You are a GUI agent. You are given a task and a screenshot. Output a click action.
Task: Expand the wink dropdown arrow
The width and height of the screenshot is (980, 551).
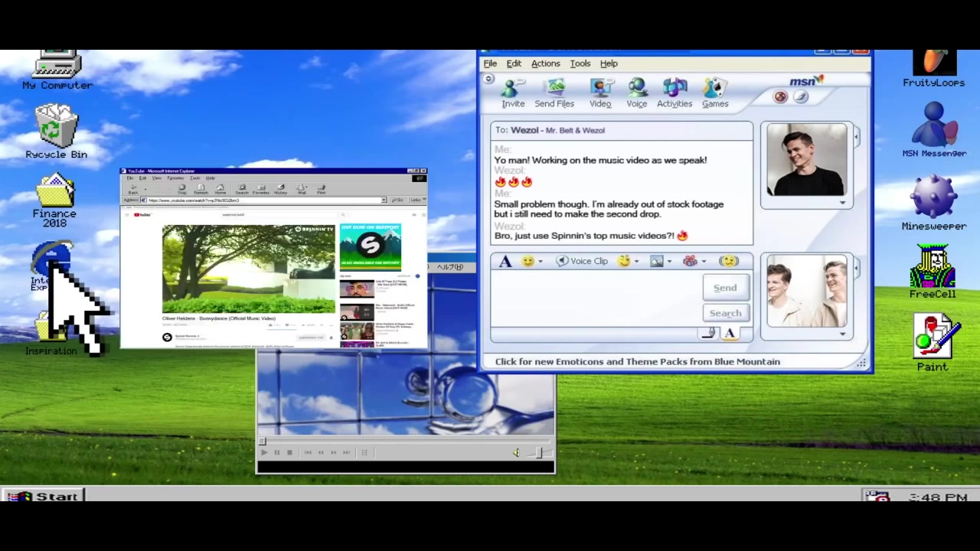click(636, 262)
